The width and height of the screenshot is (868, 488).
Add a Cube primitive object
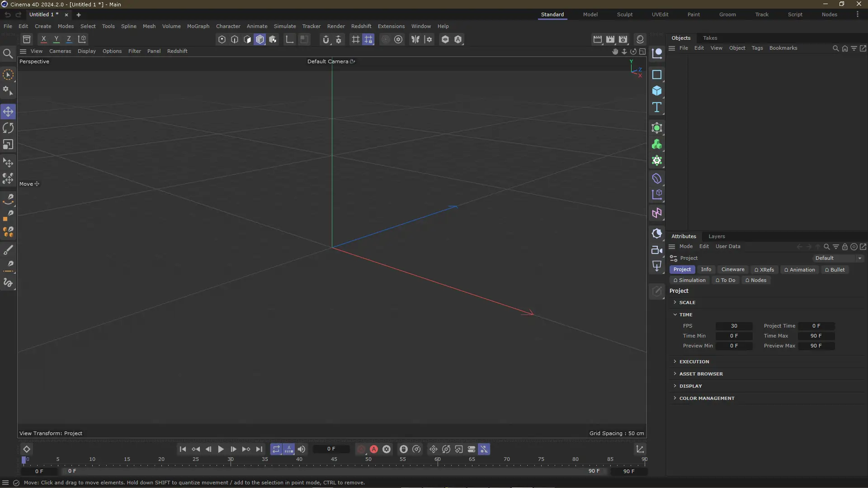(x=657, y=91)
